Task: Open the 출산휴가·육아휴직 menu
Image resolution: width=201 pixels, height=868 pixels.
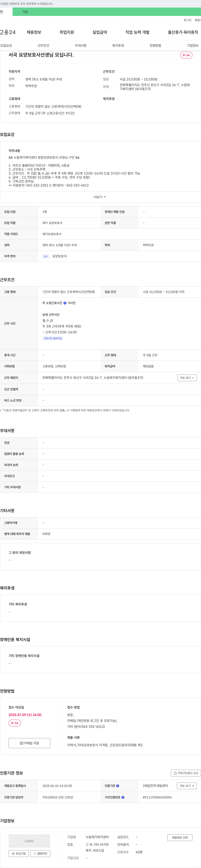Action: click(x=183, y=32)
